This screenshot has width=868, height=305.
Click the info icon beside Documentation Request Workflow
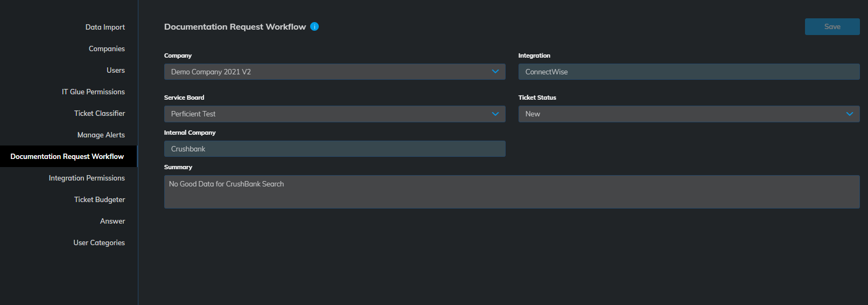tap(314, 26)
